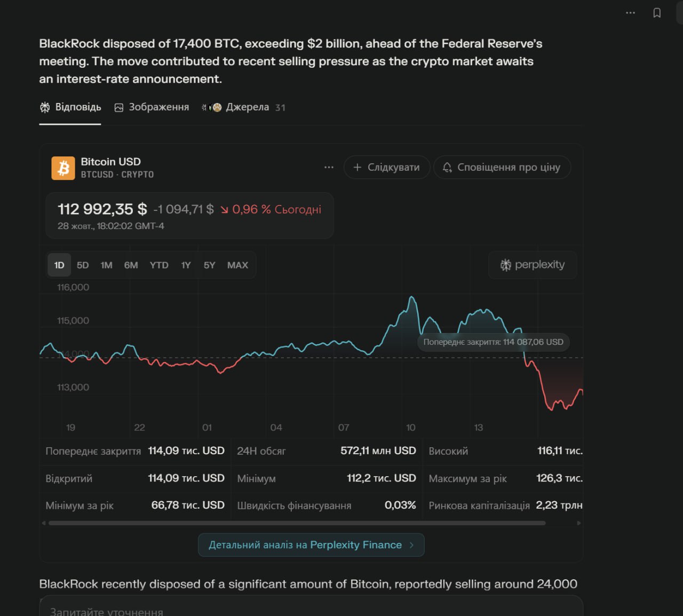The width and height of the screenshot is (683, 616).
Task: Select the 1D chart range
Action: point(59,265)
